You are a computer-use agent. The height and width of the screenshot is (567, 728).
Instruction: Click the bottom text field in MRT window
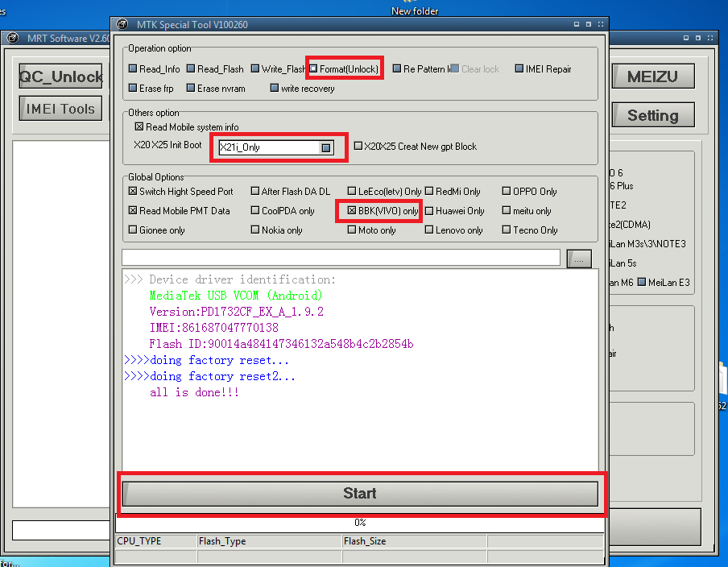tap(61, 530)
